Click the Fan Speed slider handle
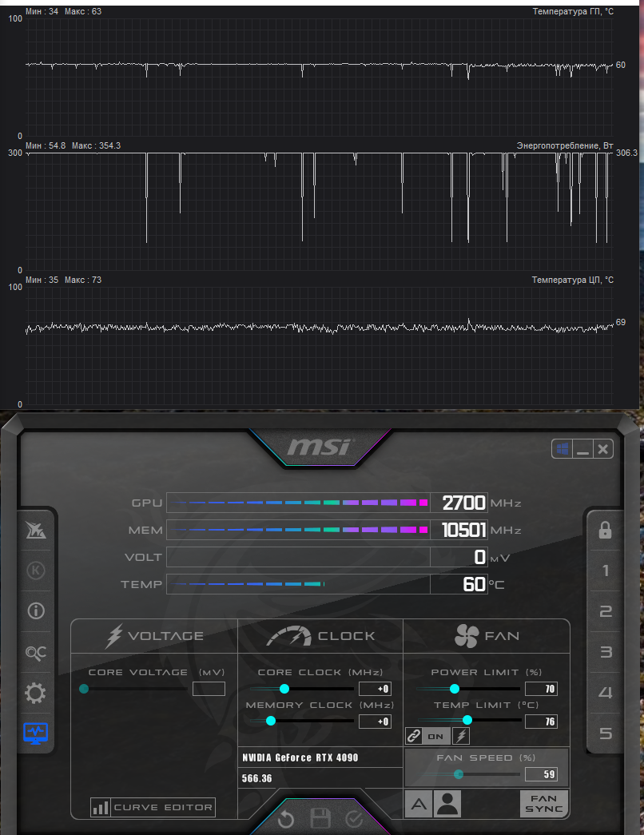The width and height of the screenshot is (644, 835). tap(459, 774)
